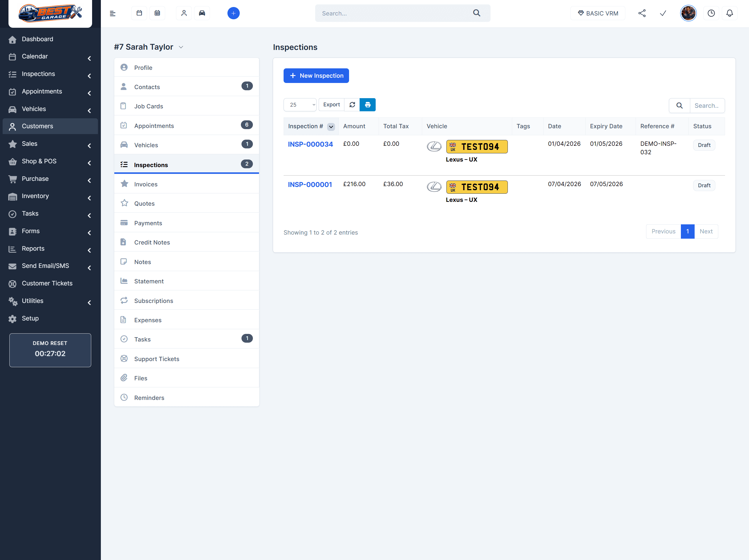
Task: Toggle the Inspection # column sort arrow
Action: (x=331, y=126)
